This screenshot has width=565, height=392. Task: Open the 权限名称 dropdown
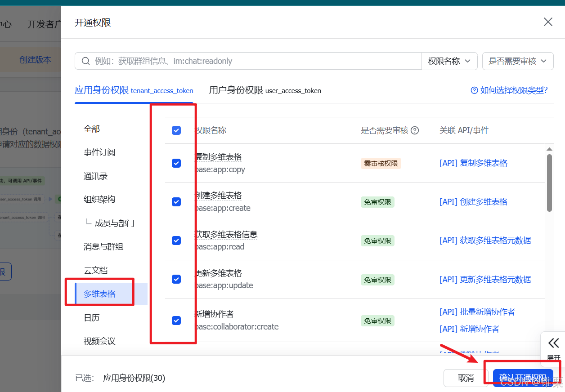[449, 61]
